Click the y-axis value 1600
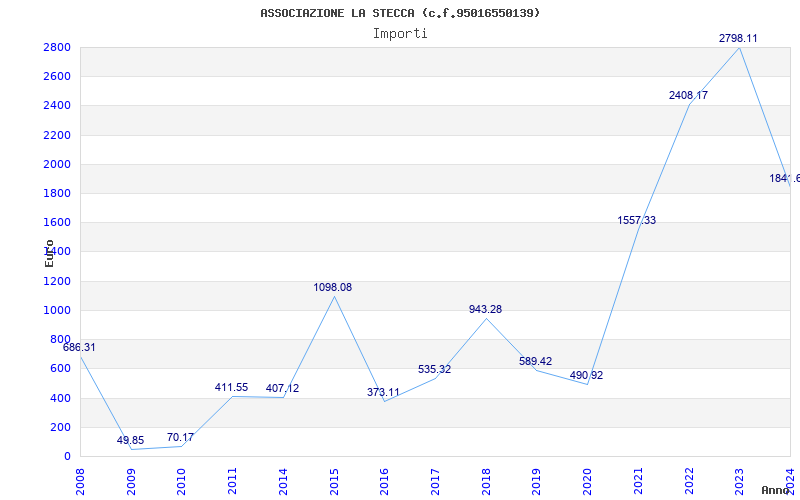 pos(58,222)
